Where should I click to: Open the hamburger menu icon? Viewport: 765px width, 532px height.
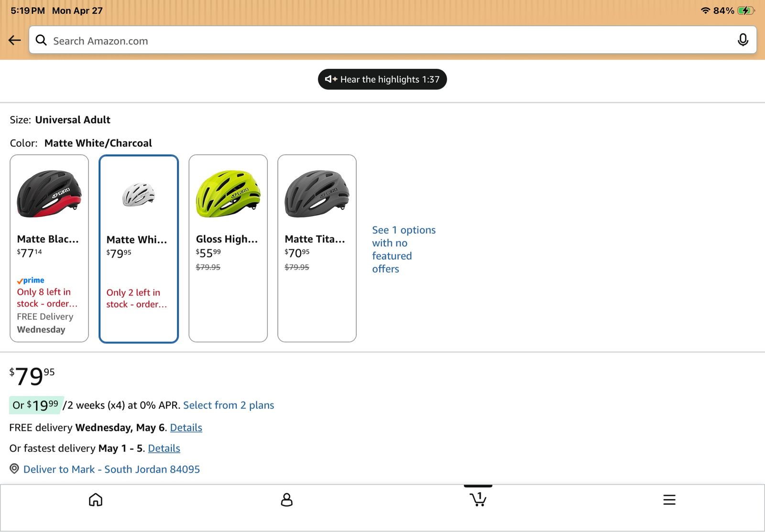[x=669, y=499]
